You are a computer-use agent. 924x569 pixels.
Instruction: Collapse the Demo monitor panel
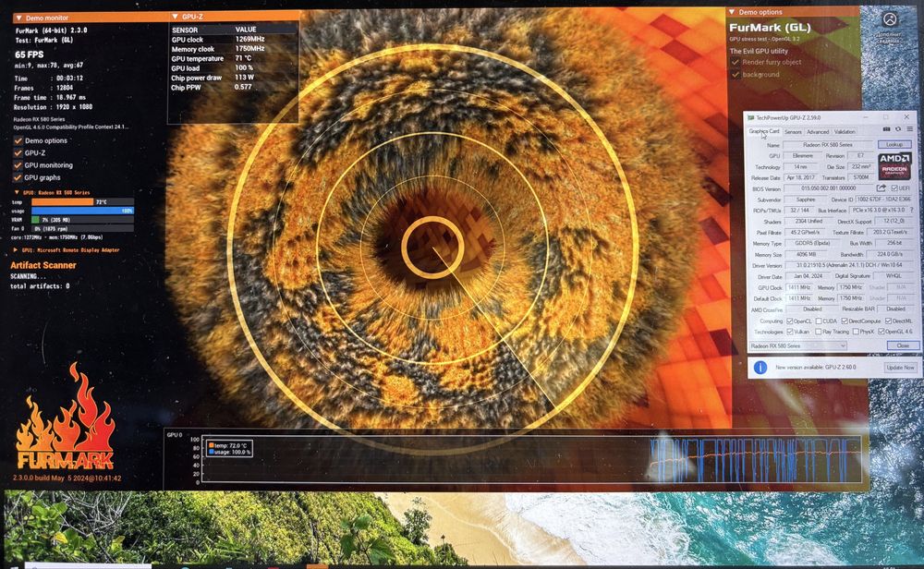click(18, 18)
